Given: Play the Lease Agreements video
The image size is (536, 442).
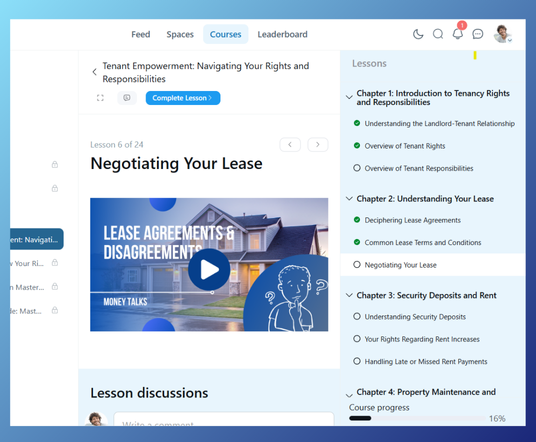Looking at the screenshot, I should pos(209,269).
